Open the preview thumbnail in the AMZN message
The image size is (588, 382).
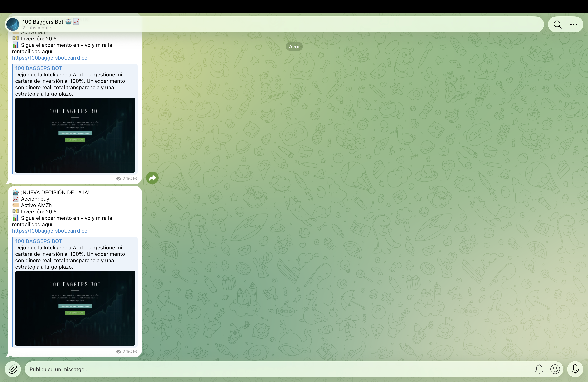click(75, 308)
